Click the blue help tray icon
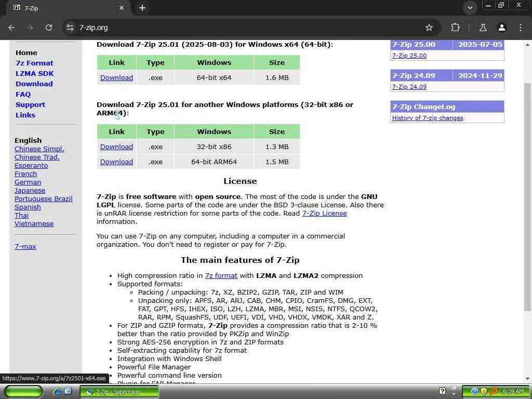This screenshot has height=399, width=532. tap(475, 392)
